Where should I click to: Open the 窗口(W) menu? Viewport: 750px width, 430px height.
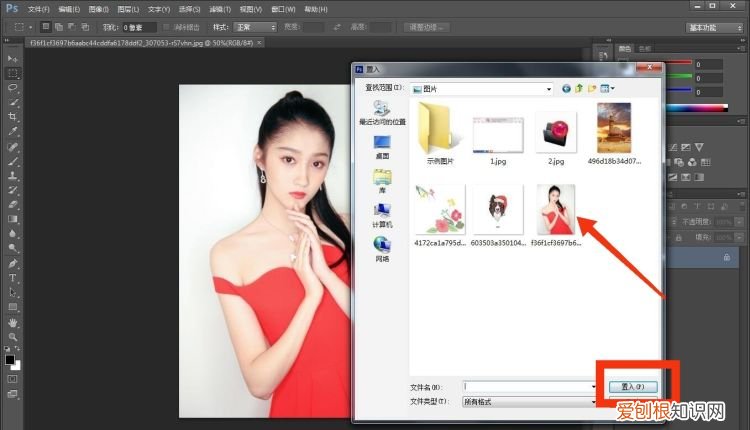(283, 9)
